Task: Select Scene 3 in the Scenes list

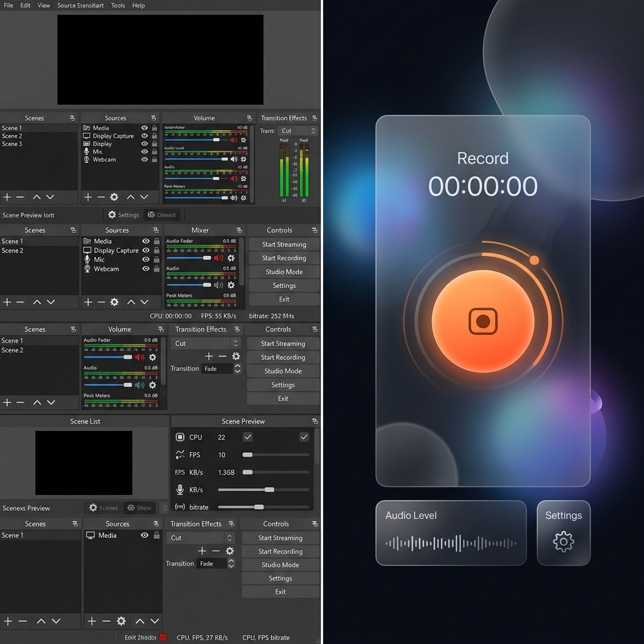Action: click(x=38, y=144)
